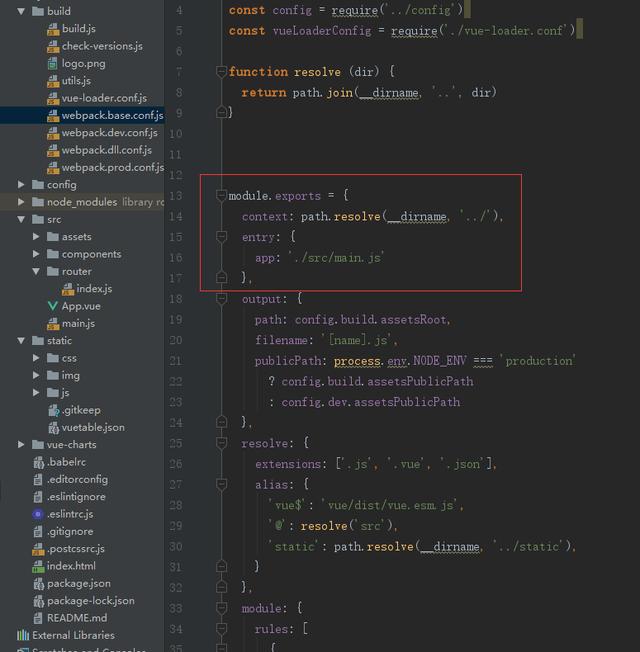
Task: Click the check-versions.js file icon
Action: coord(53,47)
